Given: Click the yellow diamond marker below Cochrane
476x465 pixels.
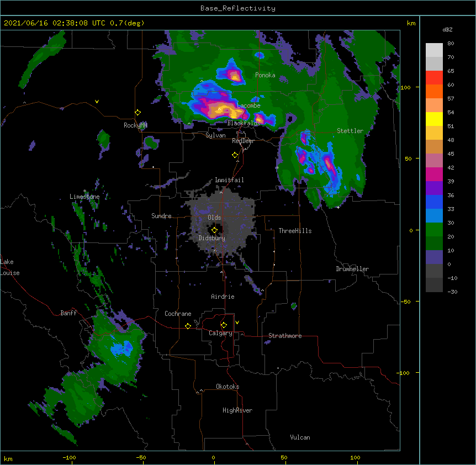Looking at the screenshot, I should (188, 326).
